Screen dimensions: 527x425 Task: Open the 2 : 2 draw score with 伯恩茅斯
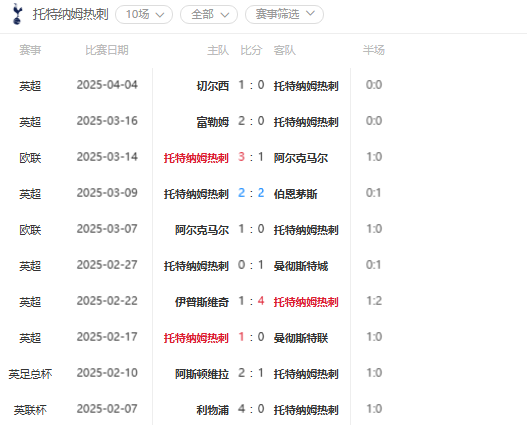click(x=251, y=193)
